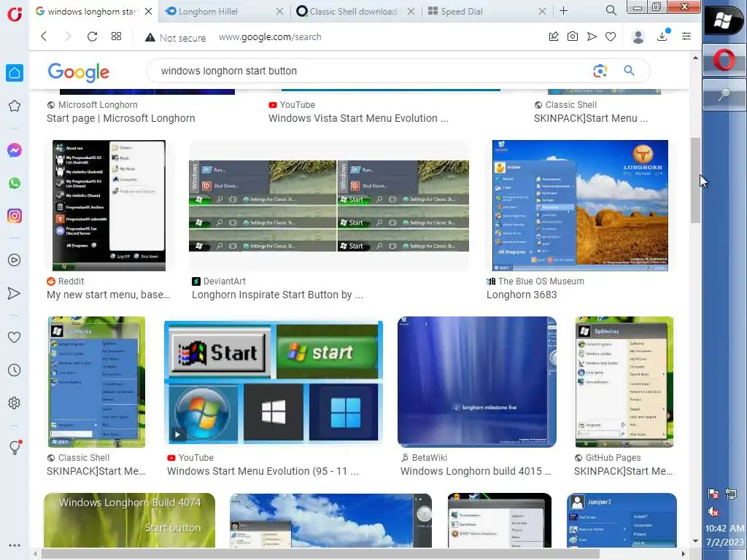Open WhatsApp in the sidebar

pyautogui.click(x=15, y=183)
